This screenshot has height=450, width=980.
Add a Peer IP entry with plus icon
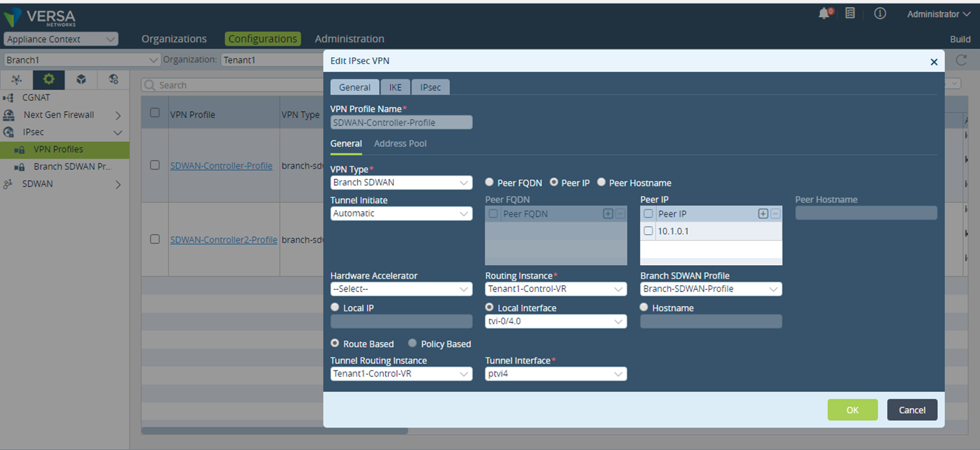(x=763, y=213)
